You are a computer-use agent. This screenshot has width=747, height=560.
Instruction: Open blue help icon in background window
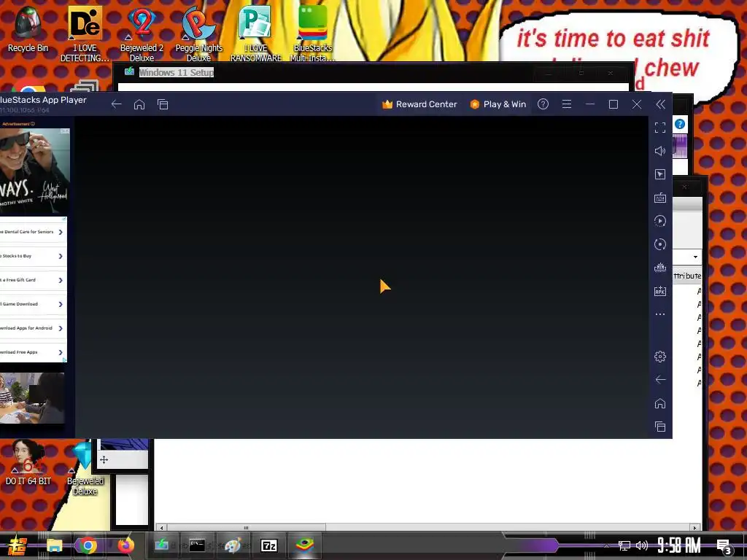(680, 124)
